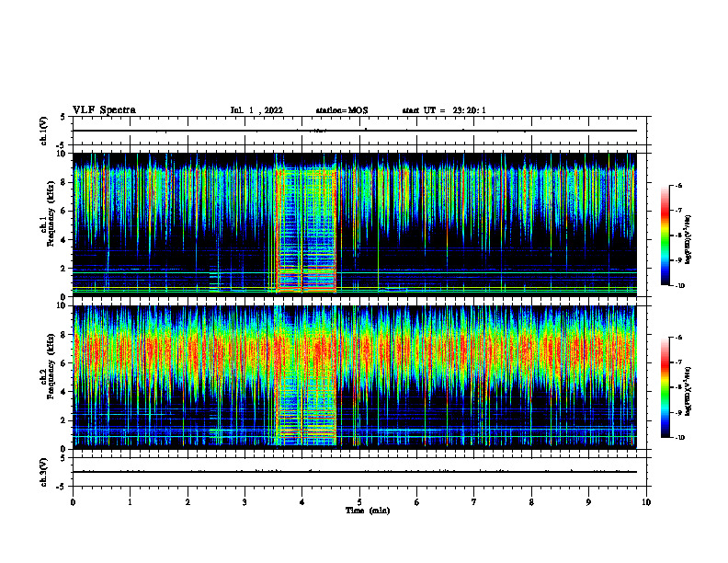Click the "4" kHz tick on ch.1 frequency axis
Image resolution: width=728 pixels, height=563 pixels.
pos(63,240)
